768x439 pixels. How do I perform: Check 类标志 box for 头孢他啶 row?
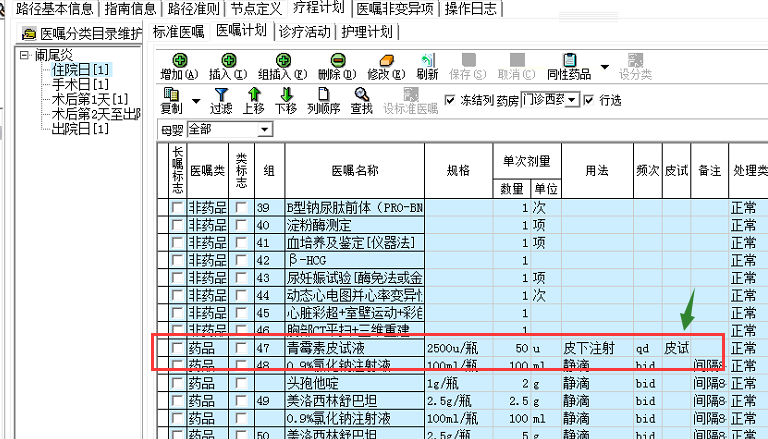pyautogui.click(x=241, y=383)
